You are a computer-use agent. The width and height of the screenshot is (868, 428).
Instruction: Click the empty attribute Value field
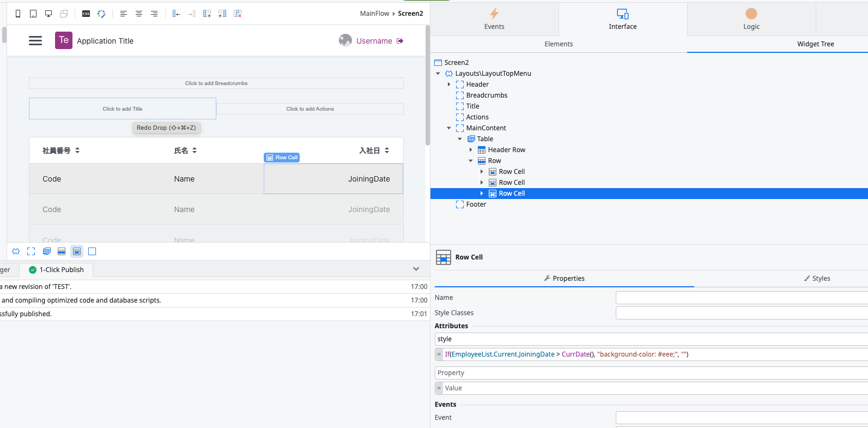click(655, 388)
